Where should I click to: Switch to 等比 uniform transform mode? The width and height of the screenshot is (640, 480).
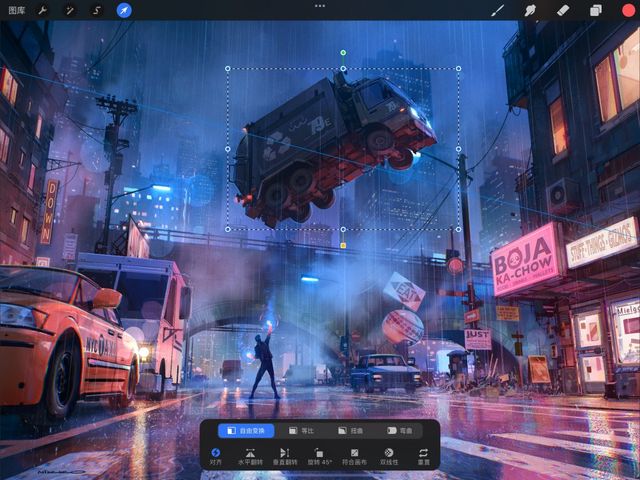pos(301,430)
